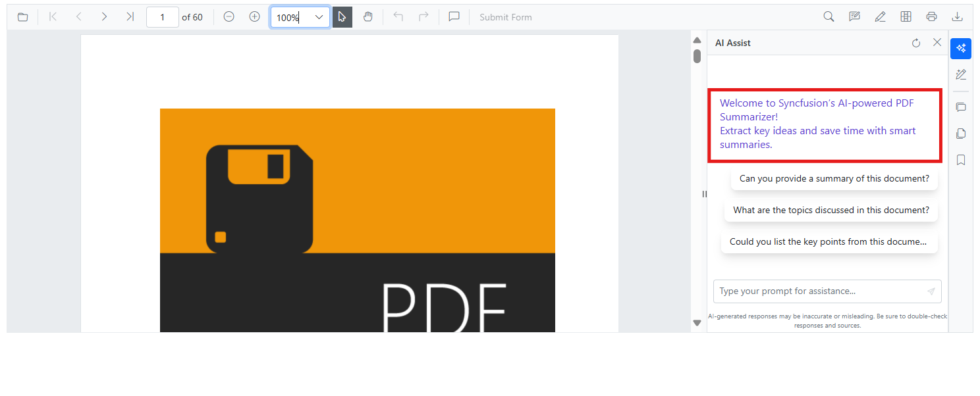Viewport: 980px width, 396px height.
Task: Show the page thumbnails panel in the sidebar
Action: pos(961,134)
